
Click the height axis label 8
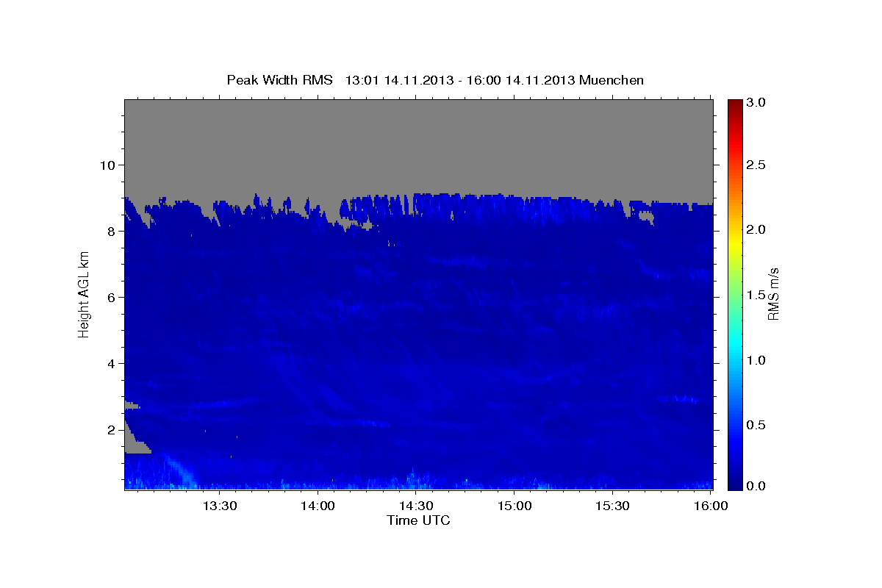pyautogui.click(x=112, y=231)
